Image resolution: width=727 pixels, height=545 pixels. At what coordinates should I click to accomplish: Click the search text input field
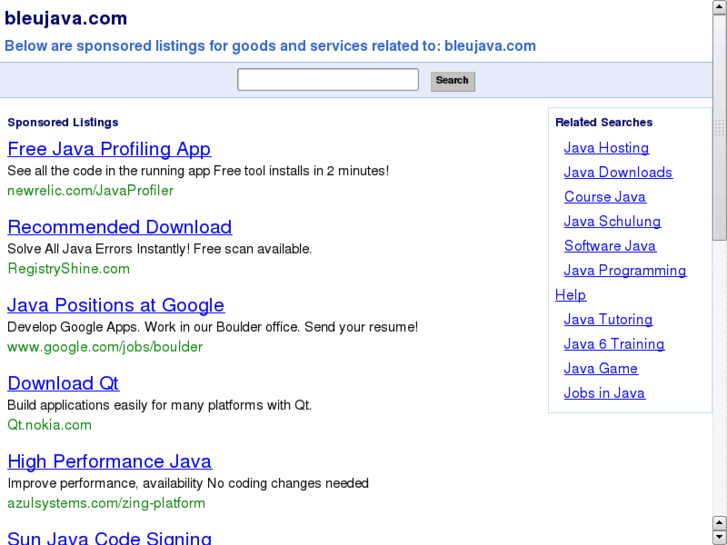point(328,80)
